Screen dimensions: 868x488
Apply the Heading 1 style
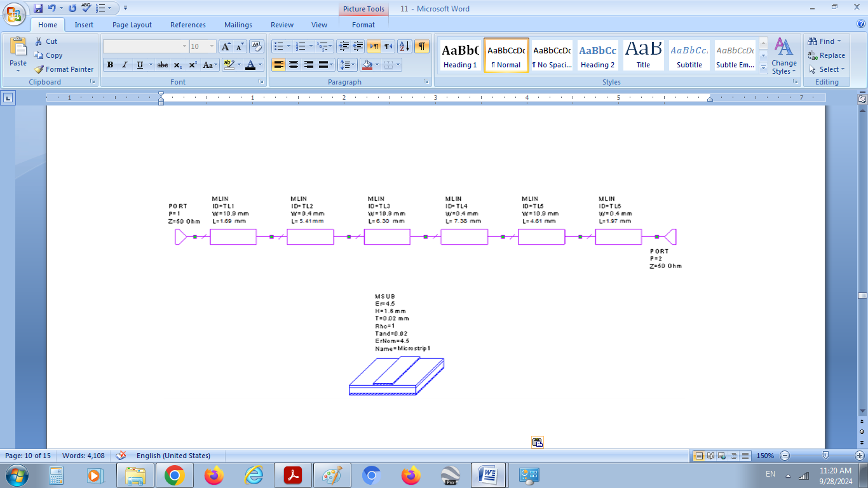459,55
